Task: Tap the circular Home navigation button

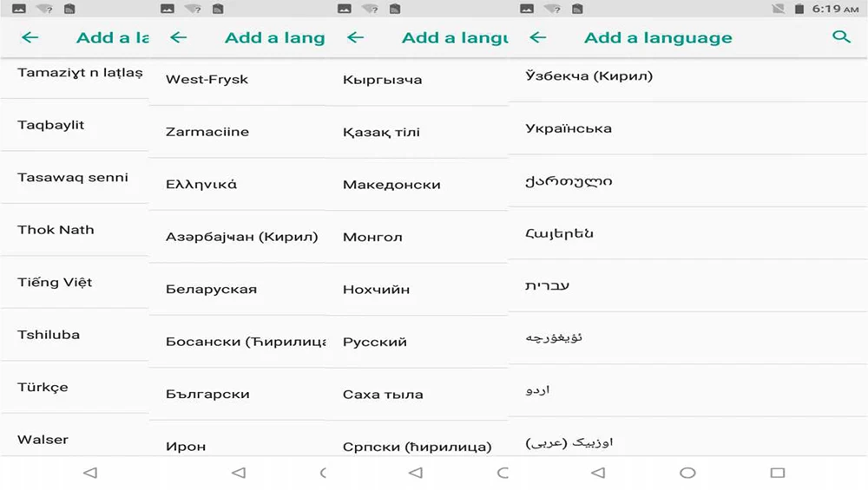Action: [x=687, y=473]
